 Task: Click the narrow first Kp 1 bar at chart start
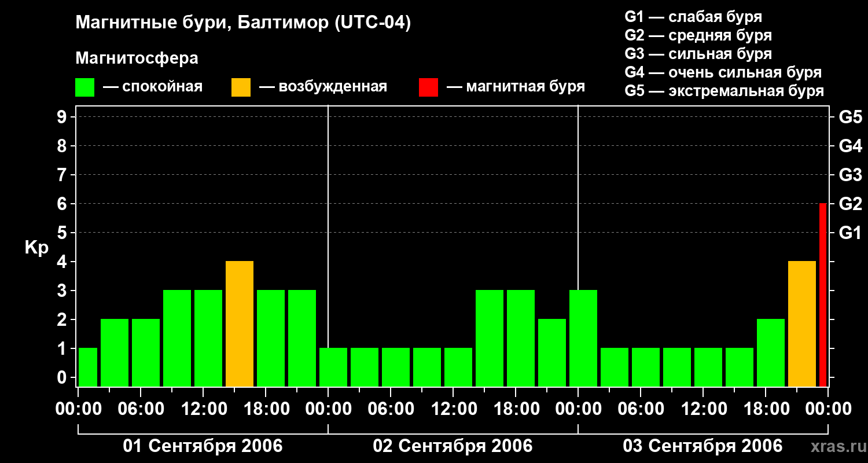coord(88,368)
